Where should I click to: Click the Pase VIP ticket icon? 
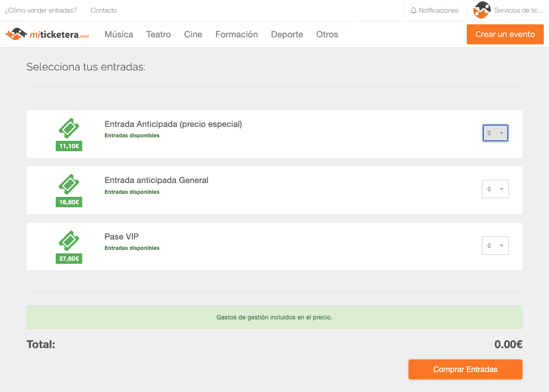coord(69,241)
